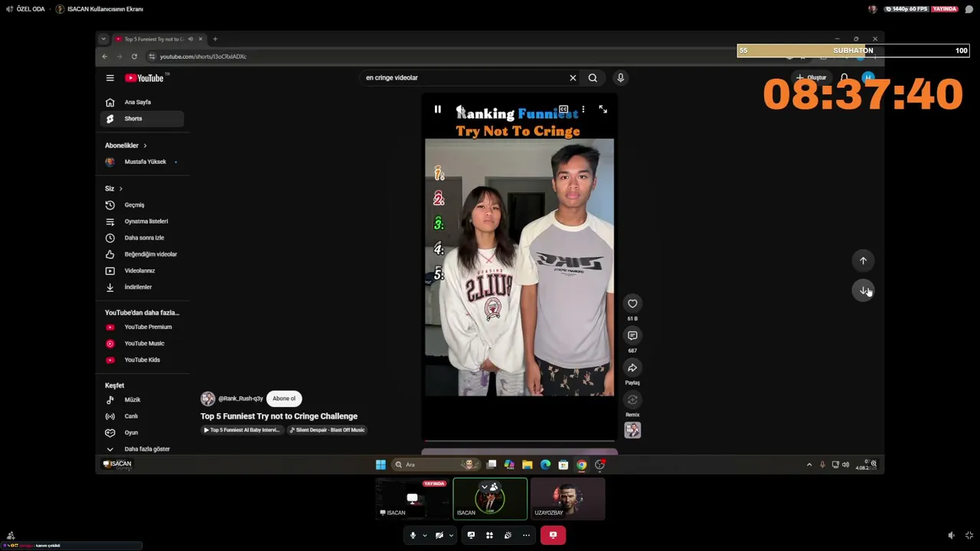This screenshot has width=980, height=551.
Task: Go back in Chrome
Action: pos(105,57)
